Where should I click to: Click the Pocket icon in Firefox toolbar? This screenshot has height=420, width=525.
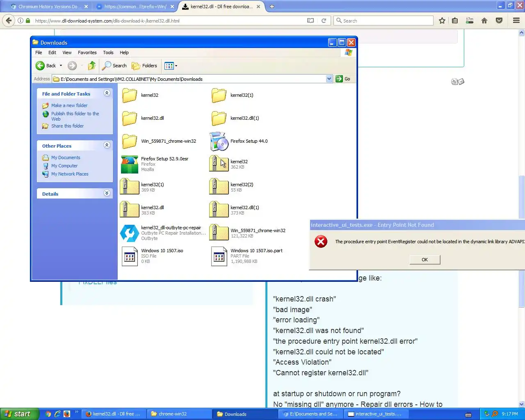(499, 21)
